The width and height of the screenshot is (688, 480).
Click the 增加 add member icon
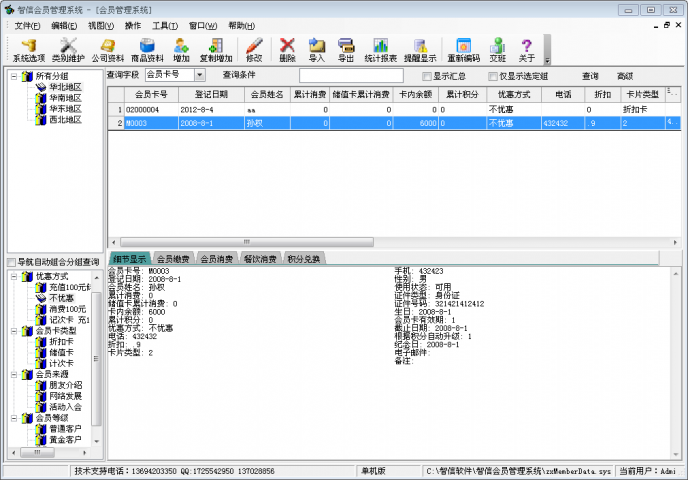coord(181,49)
